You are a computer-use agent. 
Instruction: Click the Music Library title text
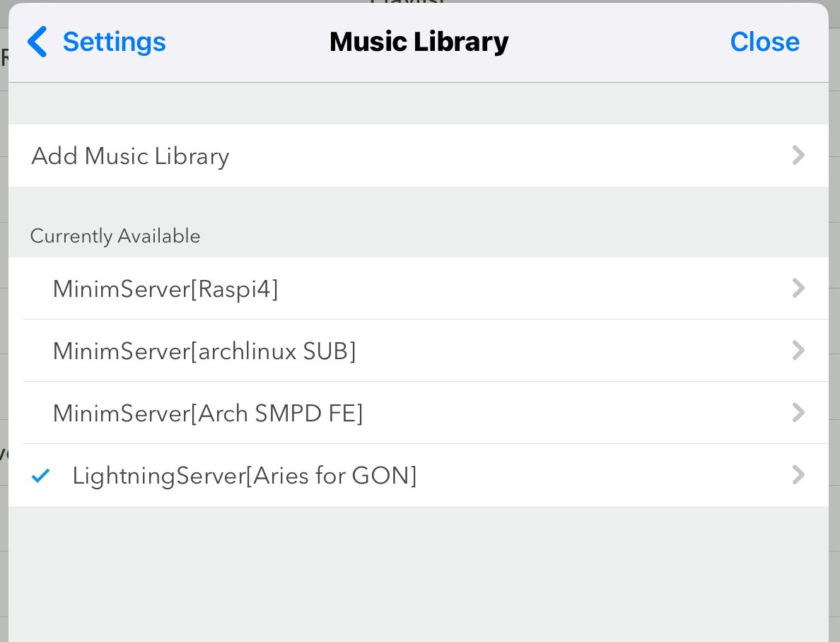click(x=419, y=42)
